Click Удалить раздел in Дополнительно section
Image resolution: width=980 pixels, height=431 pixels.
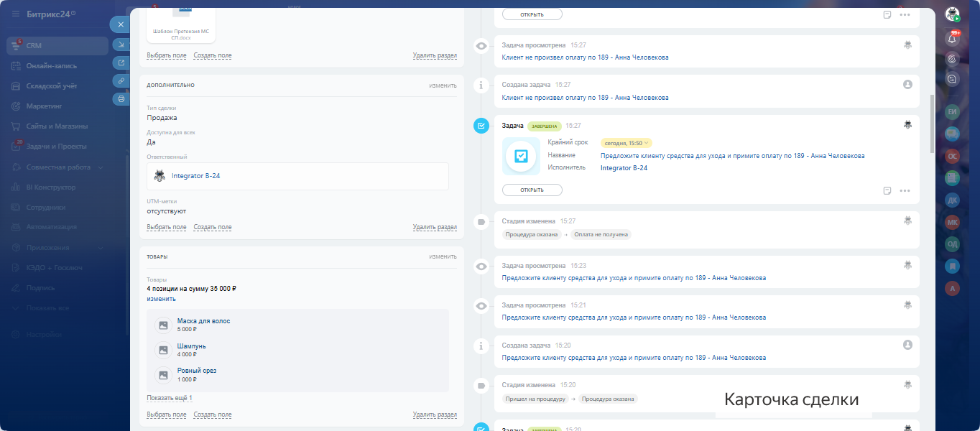(435, 227)
